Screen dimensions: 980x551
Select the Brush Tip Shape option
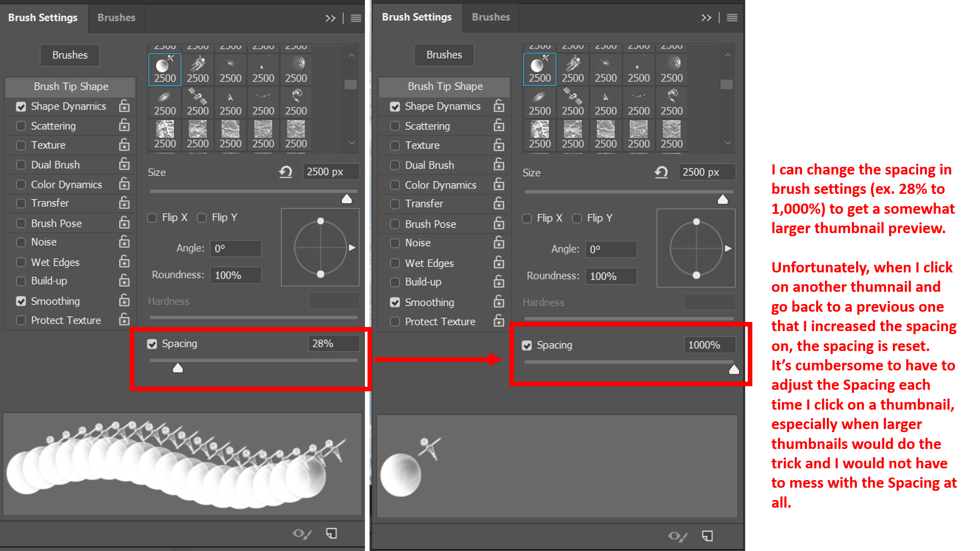(70, 86)
